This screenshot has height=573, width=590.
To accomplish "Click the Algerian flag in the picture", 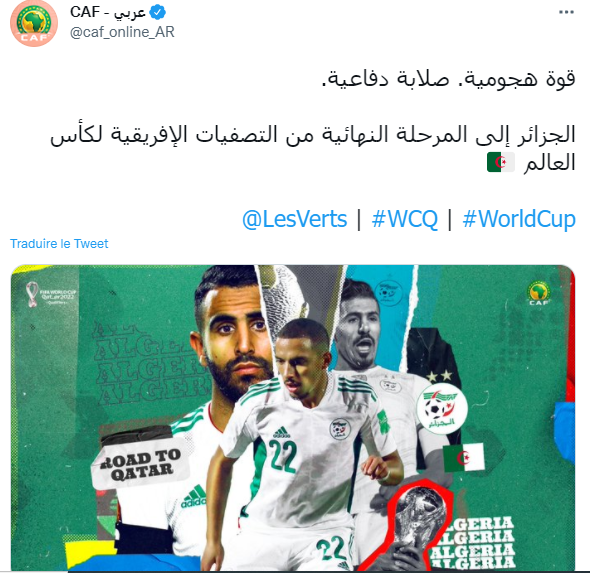I will pos(464,457).
